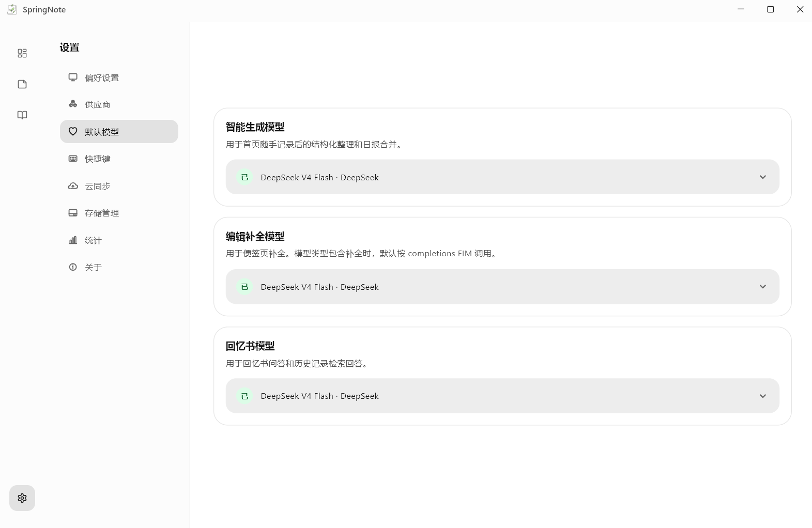The height and width of the screenshot is (528, 812).
Task: Click the green badge in 智能生成模型 selector
Action: (x=244, y=177)
